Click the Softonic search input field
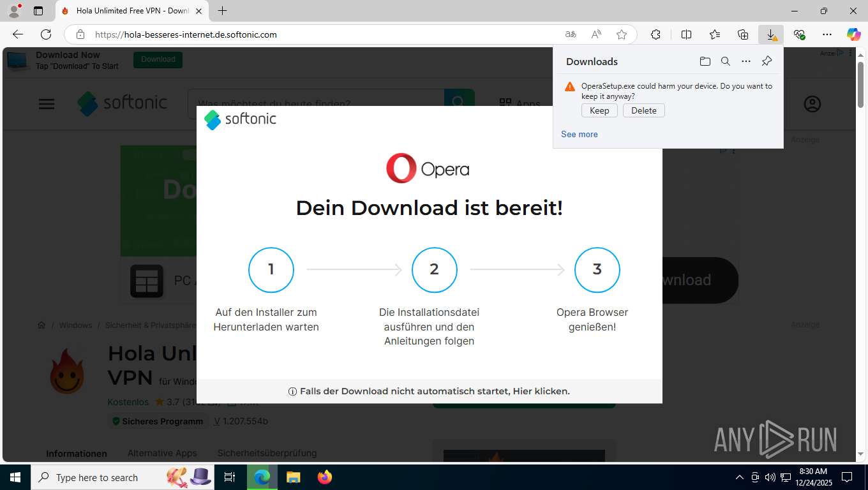Screen dimensions: 868x490 click(x=316, y=103)
